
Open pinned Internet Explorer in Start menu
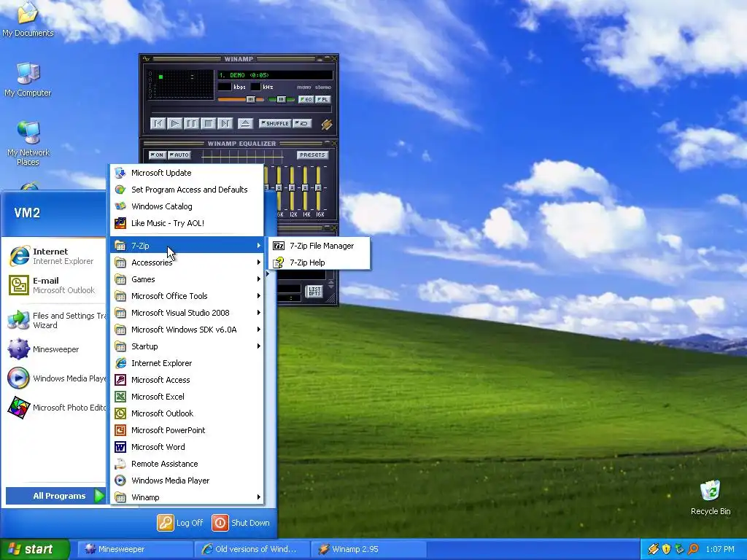(54, 256)
